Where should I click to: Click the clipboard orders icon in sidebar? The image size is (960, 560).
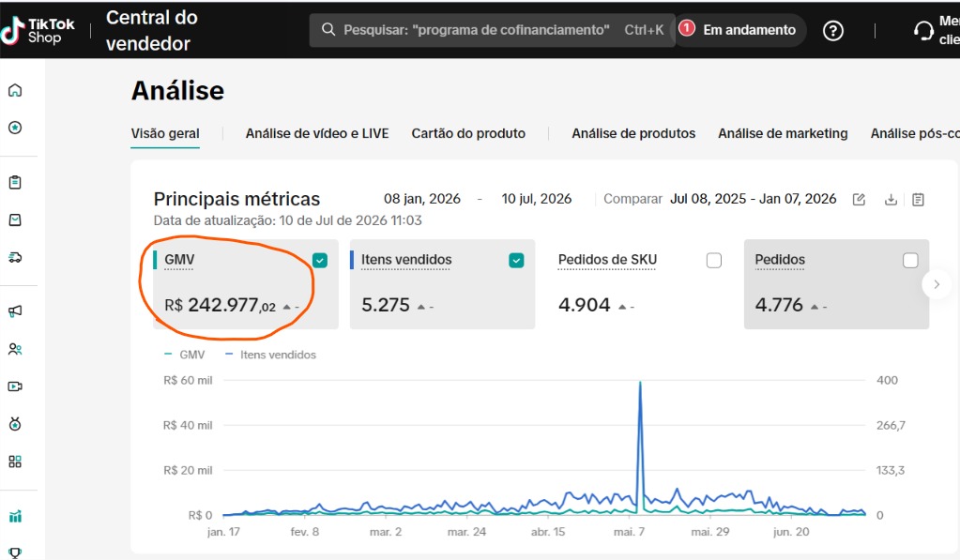(x=15, y=182)
